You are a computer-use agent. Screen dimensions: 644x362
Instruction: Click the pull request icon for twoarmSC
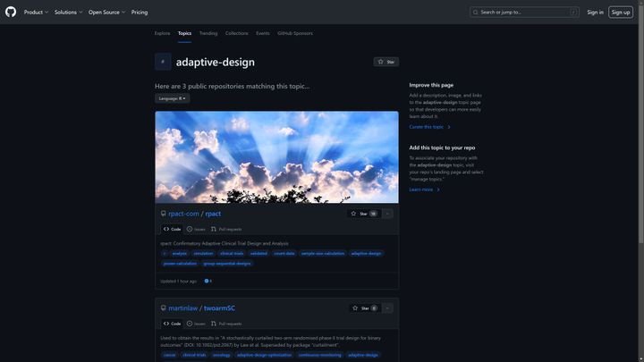pos(214,324)
